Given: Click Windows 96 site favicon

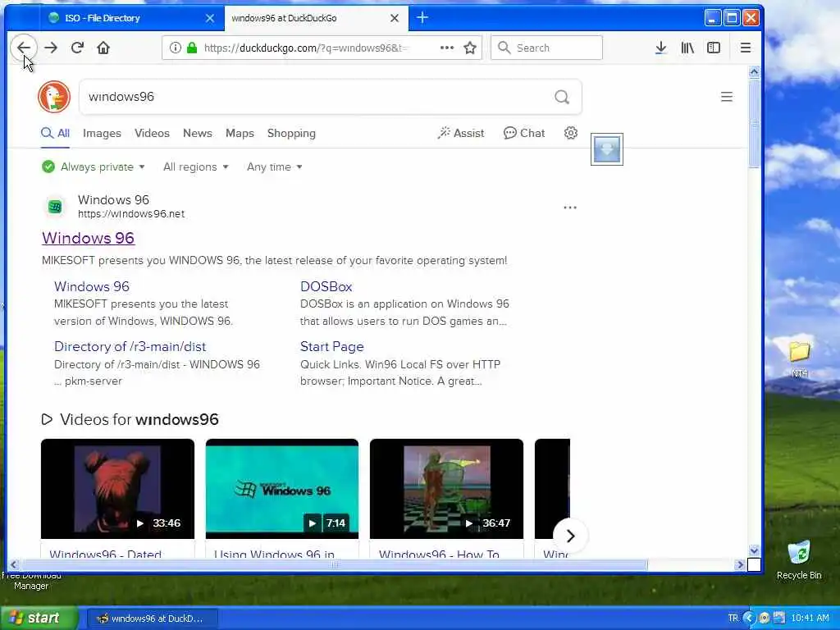Looking at the screenshot, I should (55, 207).
